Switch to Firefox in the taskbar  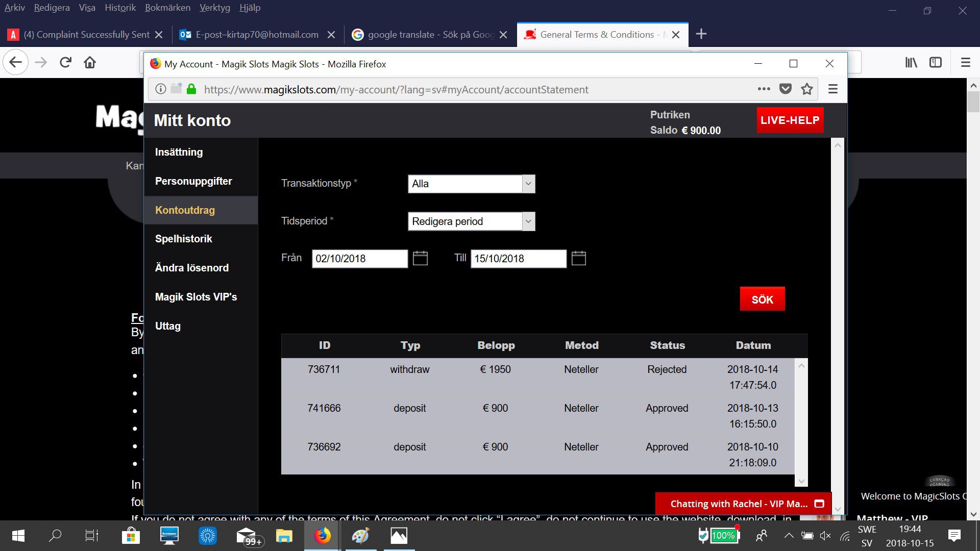[x=322, y=536]
